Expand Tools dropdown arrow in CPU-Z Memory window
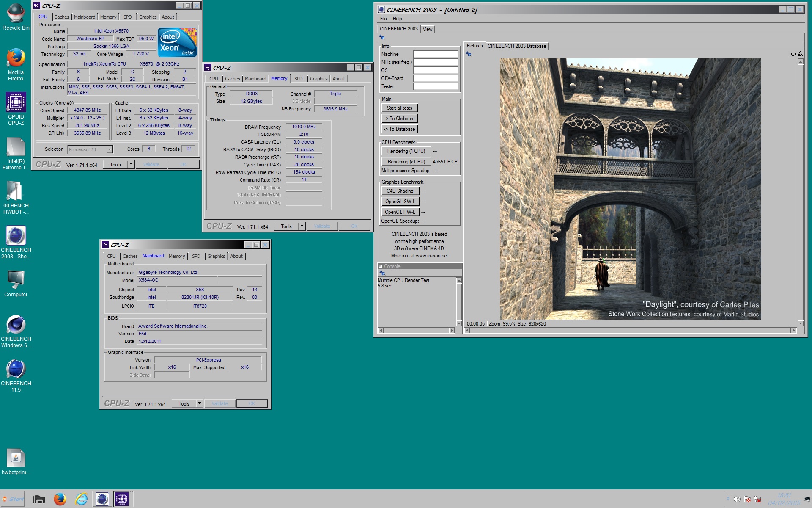812x508 pixels. tap(302, 226)
